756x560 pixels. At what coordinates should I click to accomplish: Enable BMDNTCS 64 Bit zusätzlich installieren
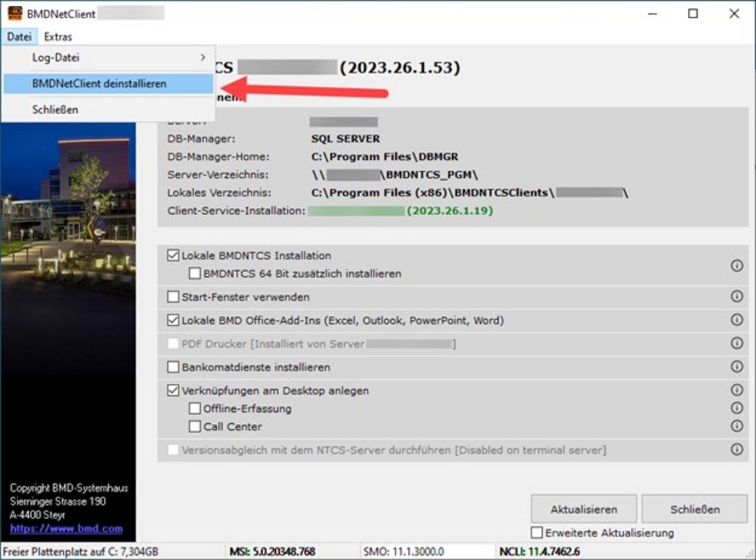[195, 274]
